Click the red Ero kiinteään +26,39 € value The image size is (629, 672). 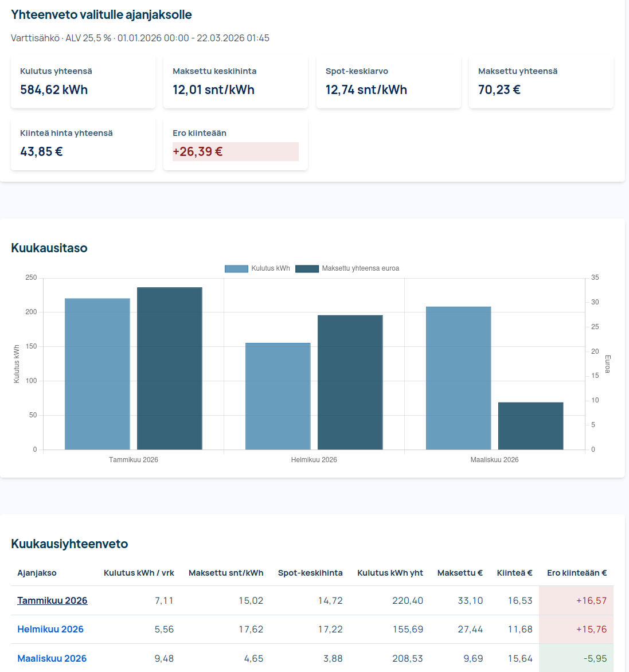click(198, 151)
